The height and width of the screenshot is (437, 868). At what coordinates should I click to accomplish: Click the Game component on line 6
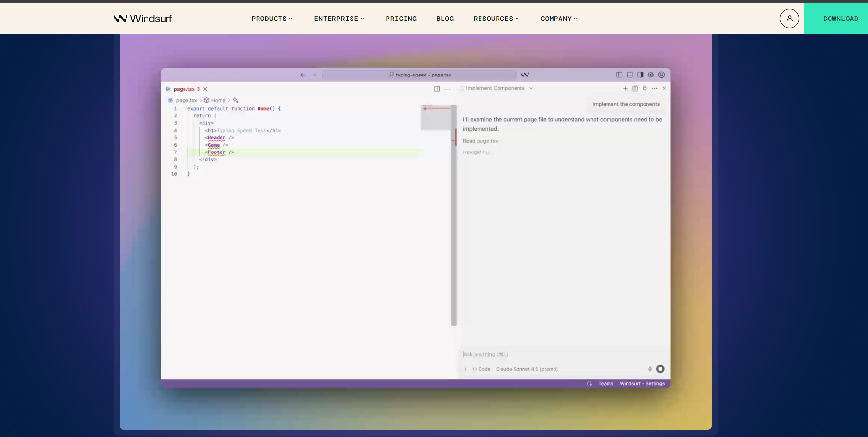pos(214,145)
